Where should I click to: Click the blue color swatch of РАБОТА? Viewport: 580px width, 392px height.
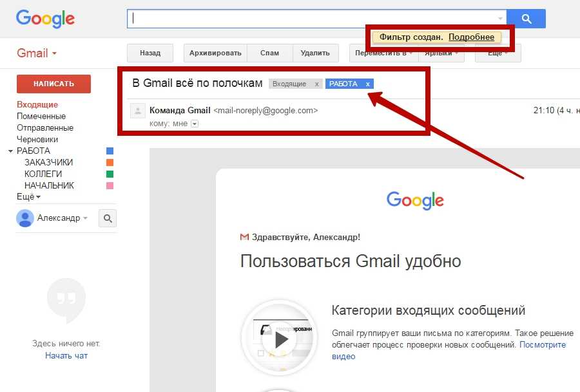click(110, 151)
